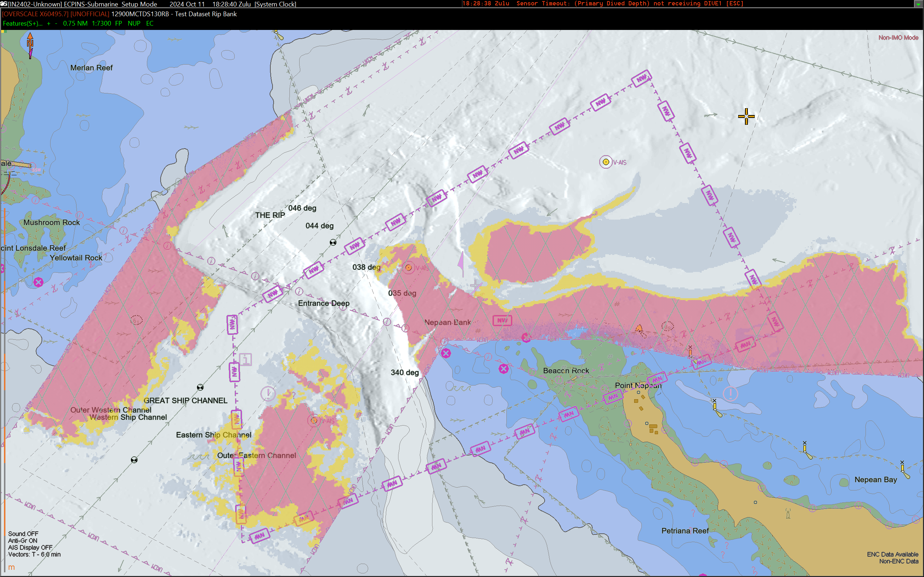Click the NUP orientation mode item
Image resolution: width=924 pixels, height=577 pixels.
pos(134,23)
